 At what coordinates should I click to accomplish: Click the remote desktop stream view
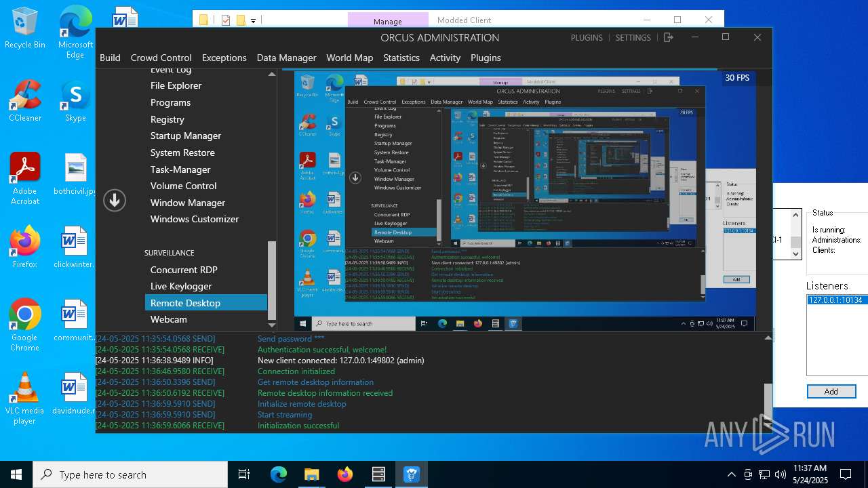[x=524, y=201]
